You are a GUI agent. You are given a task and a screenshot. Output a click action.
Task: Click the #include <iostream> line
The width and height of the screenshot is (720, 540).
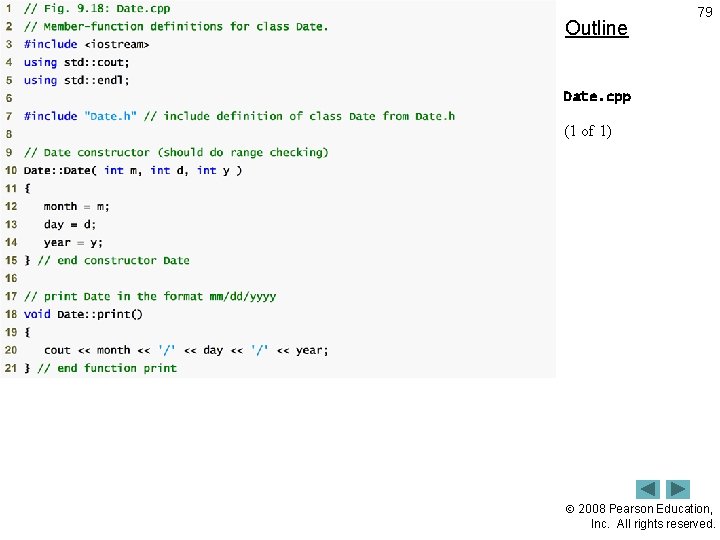(86, 45)
